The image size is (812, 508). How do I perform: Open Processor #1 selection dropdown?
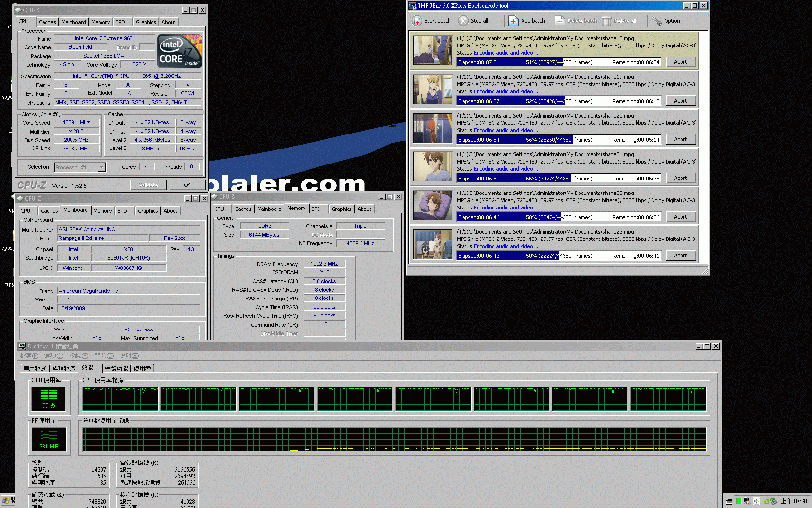click(80, 167)
